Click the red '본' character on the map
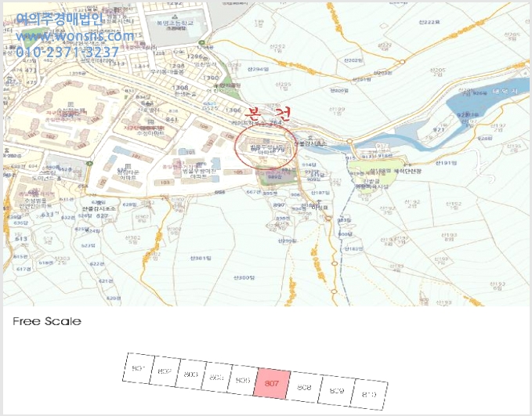 click(x=253, y=114)
